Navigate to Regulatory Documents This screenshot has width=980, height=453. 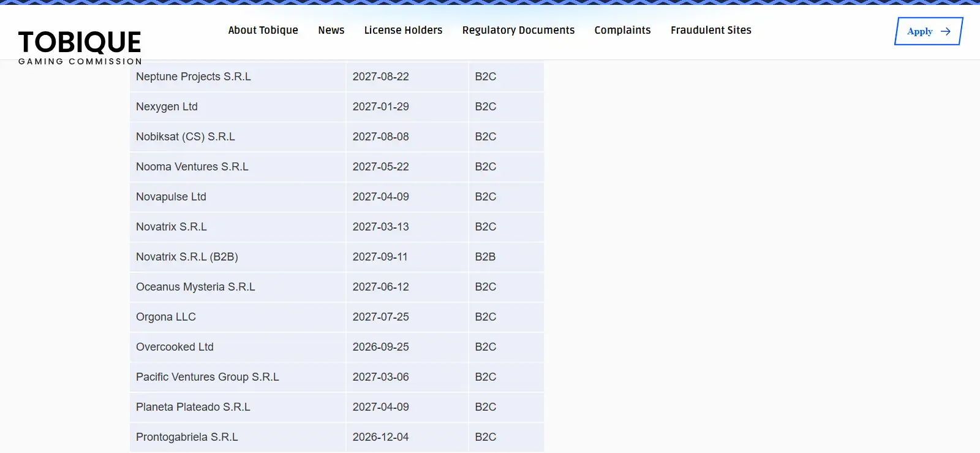[x=518, y=30]
